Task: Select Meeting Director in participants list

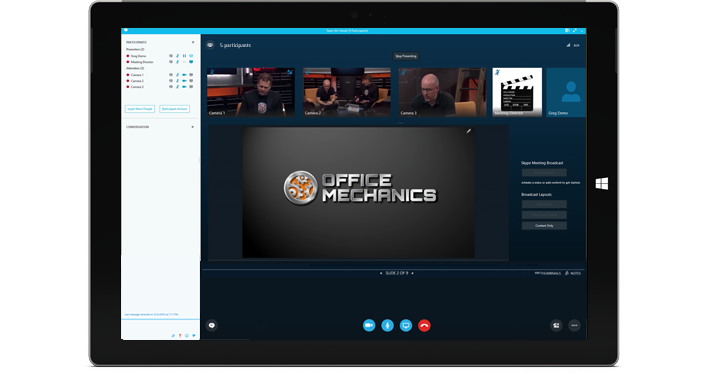Action: [142, 62]
